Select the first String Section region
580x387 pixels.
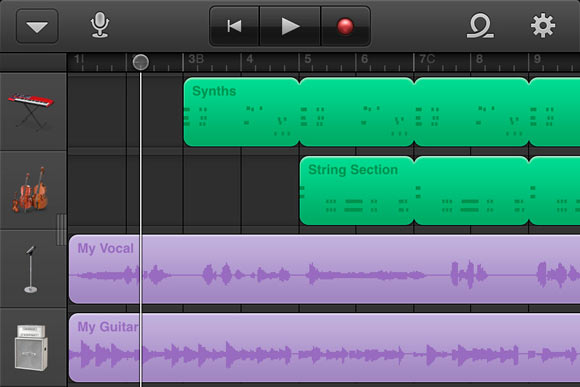coord(357,191)
